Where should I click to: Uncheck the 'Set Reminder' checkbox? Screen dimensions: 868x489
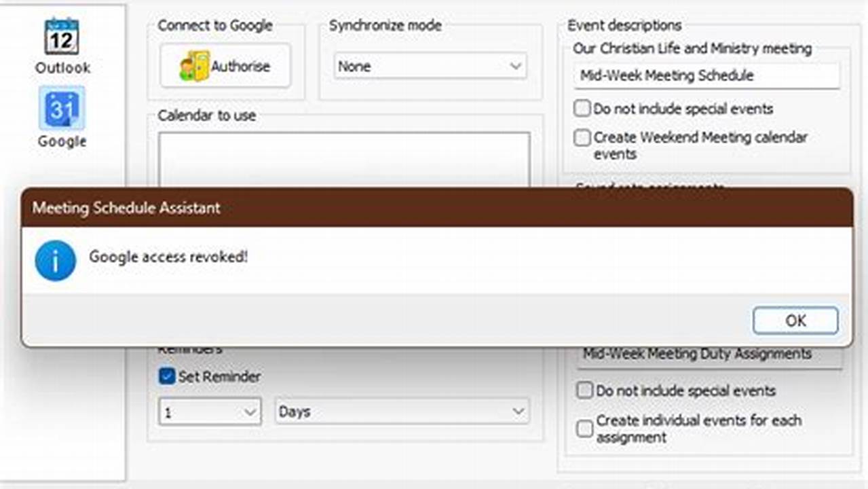click(166, 376)
